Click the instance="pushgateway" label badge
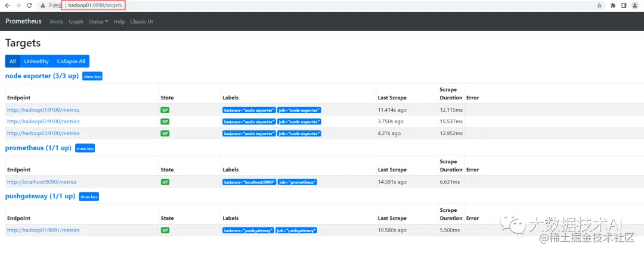This screenshot has width=644, height=253. click(x=248, y=230)
